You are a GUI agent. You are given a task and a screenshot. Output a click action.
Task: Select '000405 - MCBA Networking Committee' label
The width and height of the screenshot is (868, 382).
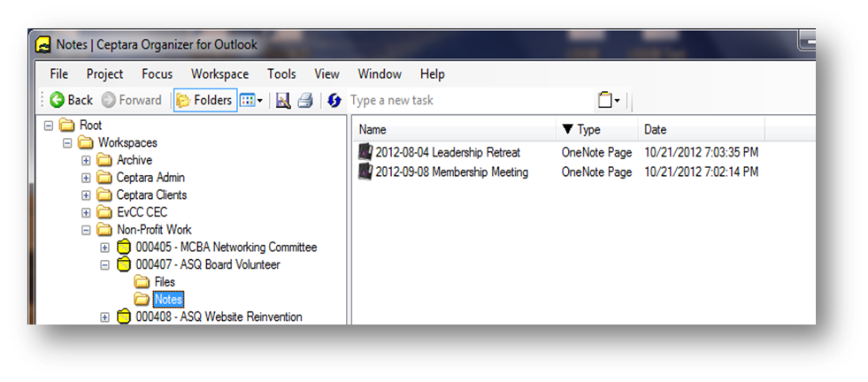click(x=227, y=248)
